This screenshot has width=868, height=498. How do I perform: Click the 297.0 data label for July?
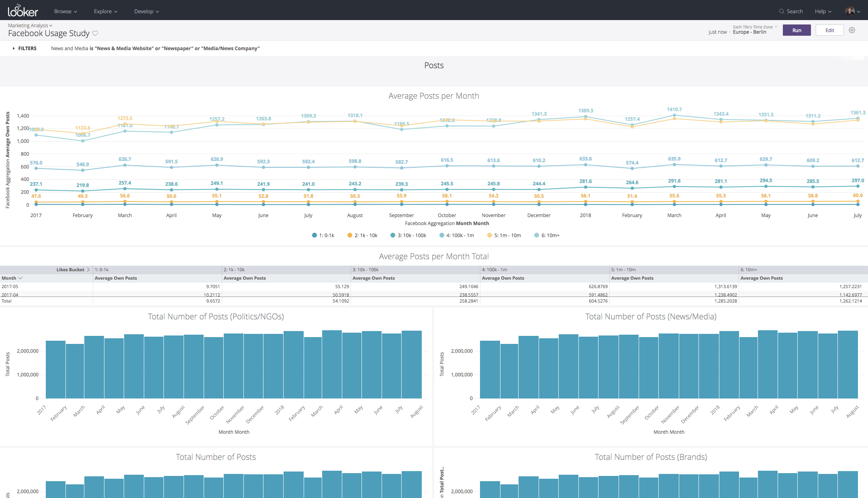pyautogui.click(x=858, y=180)
